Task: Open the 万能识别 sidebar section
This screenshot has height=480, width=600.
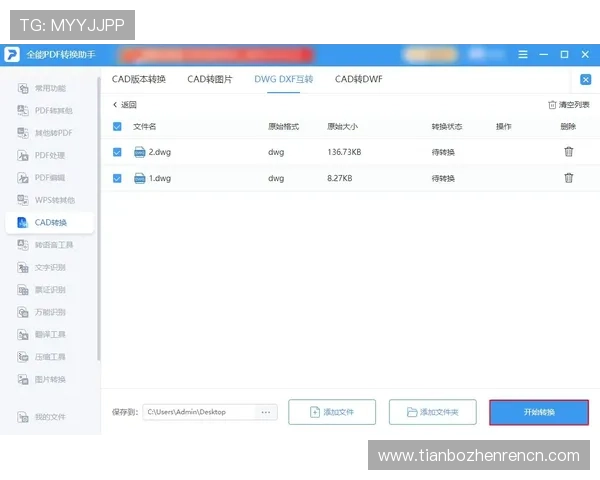Action: click(x=41, y=312)
